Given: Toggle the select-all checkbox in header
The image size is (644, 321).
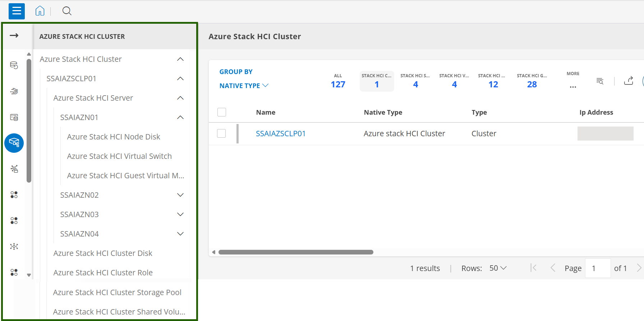Looking at the screenshot, I should click(x=222, y=112).
